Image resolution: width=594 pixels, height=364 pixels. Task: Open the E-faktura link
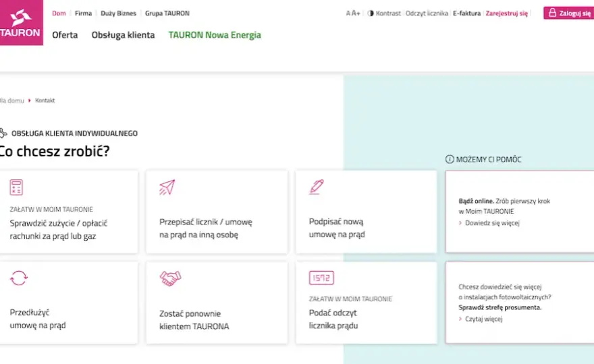coord(466,13)
